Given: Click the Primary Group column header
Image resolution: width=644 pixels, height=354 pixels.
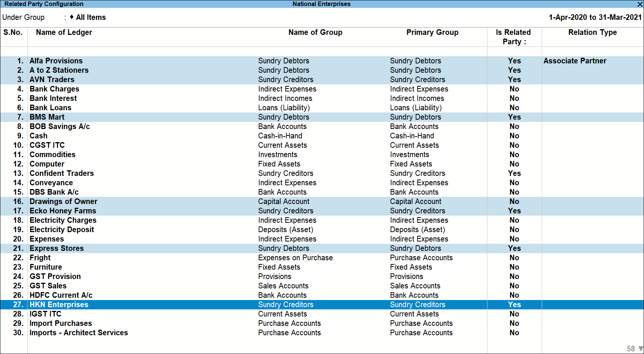Looking at the screenshot, I should pos(432,32).
